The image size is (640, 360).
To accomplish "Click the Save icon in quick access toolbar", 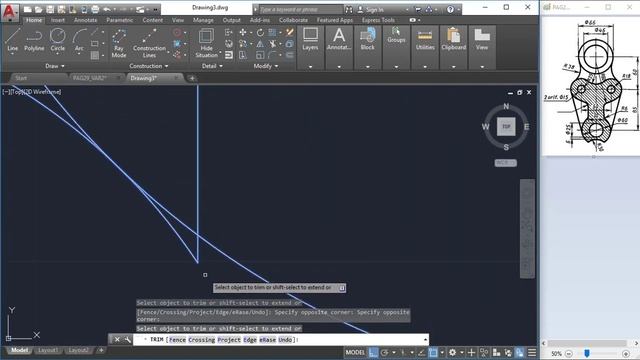I will tap(50, 9).
